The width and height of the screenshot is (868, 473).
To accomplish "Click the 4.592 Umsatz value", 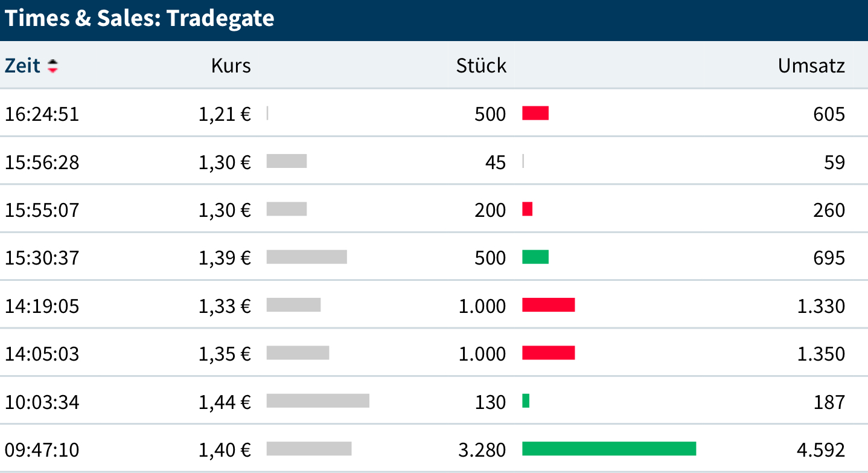I will [821, 450].
